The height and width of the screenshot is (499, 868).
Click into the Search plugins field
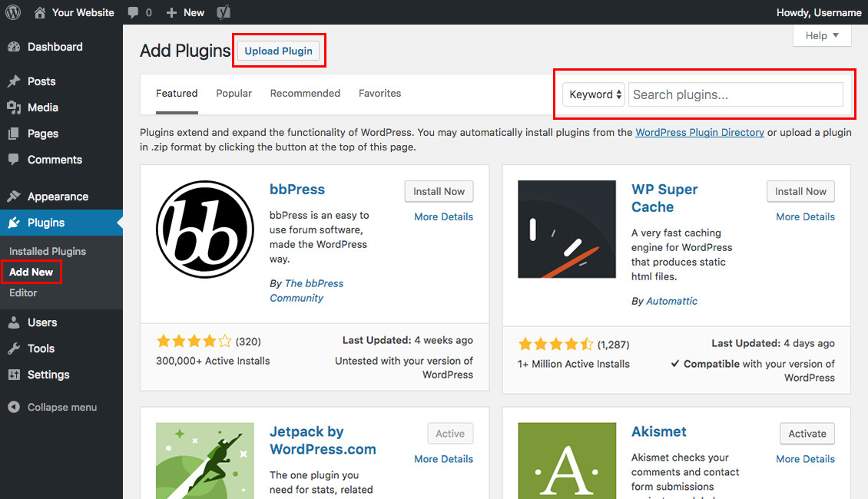(x=735, y=94)
